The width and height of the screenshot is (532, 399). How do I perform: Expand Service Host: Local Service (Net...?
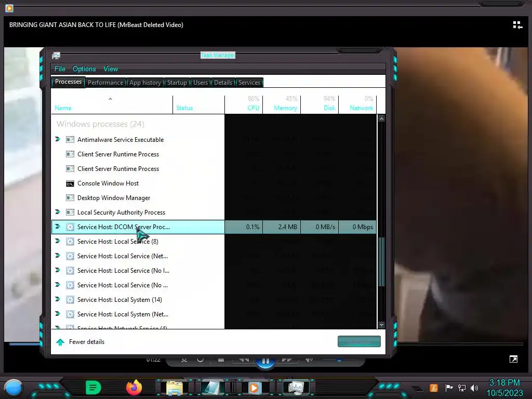click(x=58, y=256)
